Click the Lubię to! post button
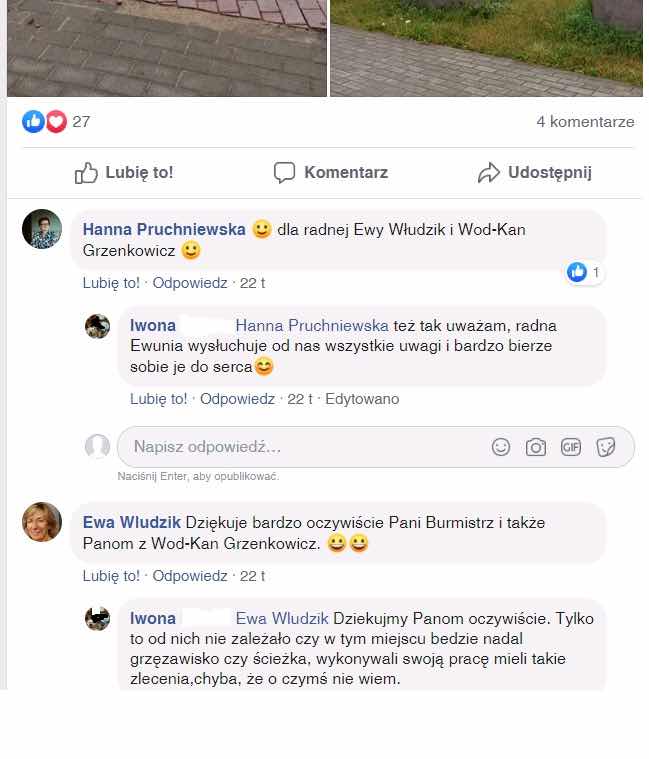This screenshot has height=759, width=649. click(x=124, y=172)
